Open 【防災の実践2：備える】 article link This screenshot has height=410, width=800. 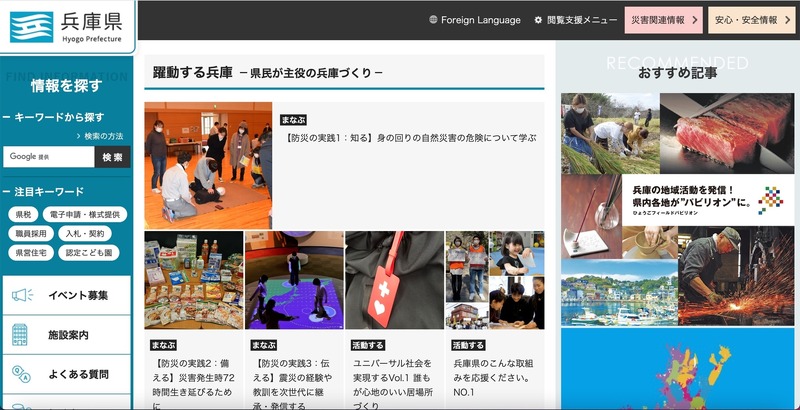(193, 385)
